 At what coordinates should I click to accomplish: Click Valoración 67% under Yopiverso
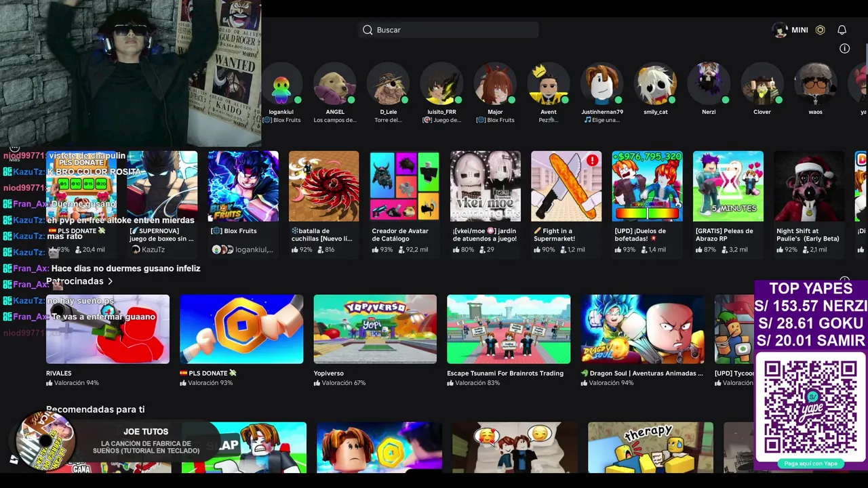pos(340,383)
